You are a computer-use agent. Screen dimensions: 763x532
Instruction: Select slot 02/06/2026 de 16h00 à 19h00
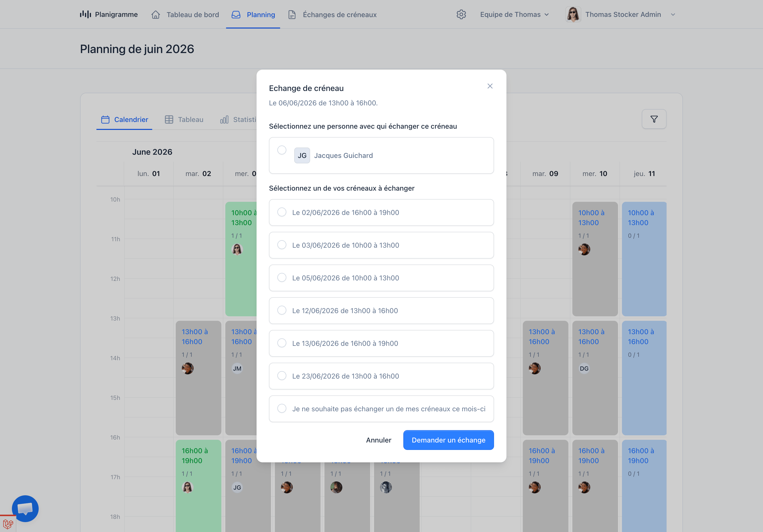(x=381, y=212)
